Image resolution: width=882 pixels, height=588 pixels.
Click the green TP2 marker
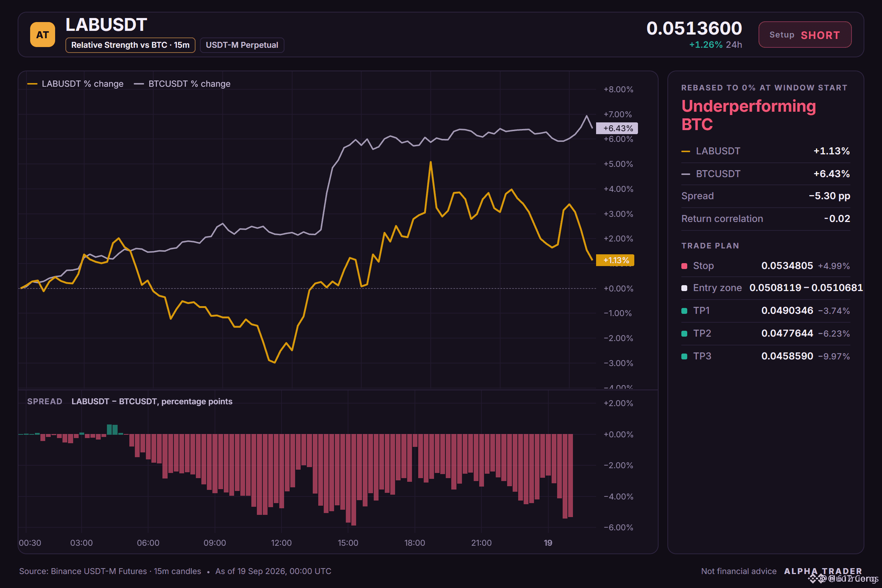tap(684, 334)
